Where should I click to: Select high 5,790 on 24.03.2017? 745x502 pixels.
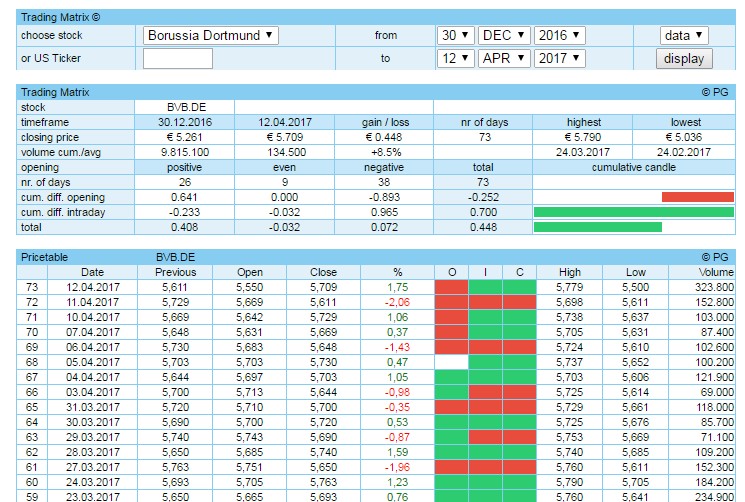click(x=569, y=482)
